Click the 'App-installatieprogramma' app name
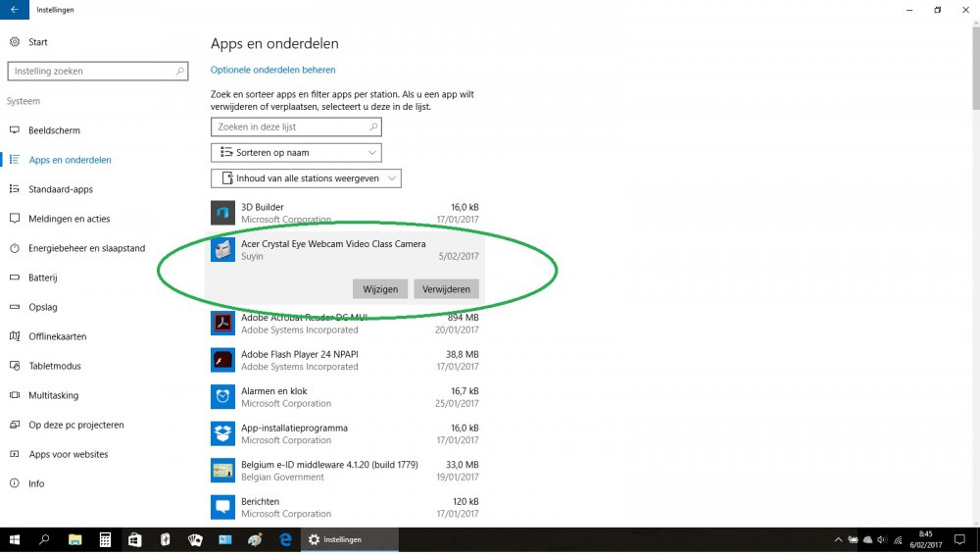980x555 pixels. [294, 428]
